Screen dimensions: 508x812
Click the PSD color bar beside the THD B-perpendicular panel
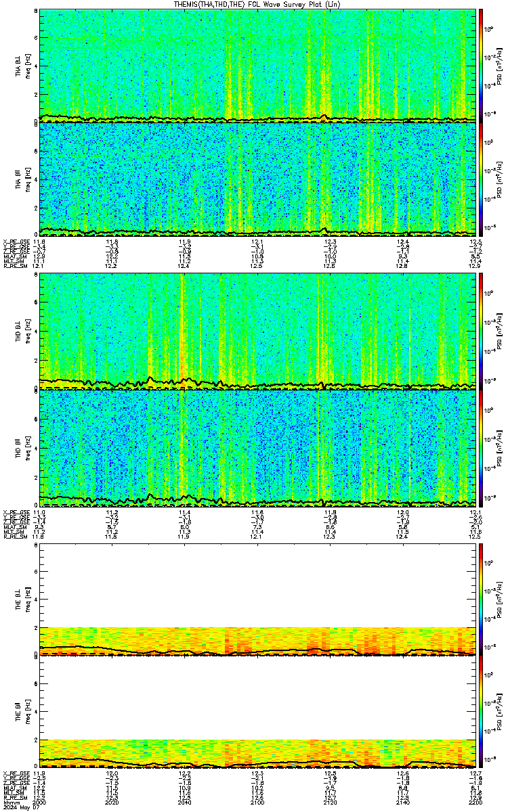(481, 332)
